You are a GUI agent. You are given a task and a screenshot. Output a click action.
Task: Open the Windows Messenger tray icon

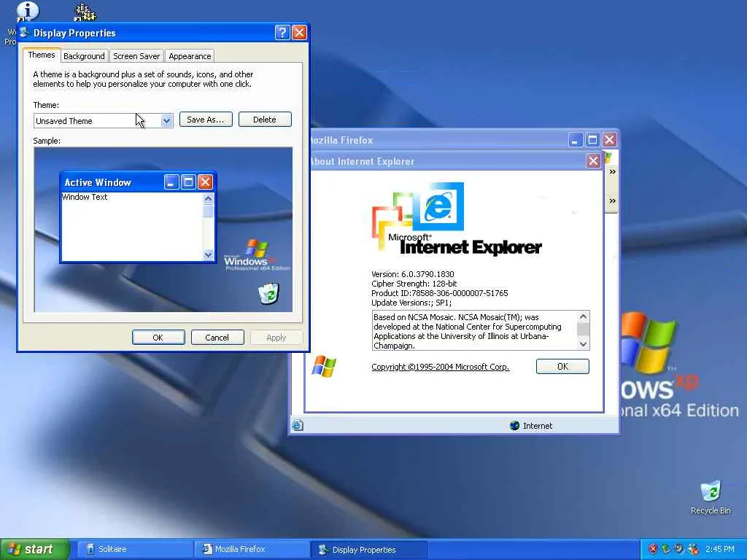pyautogui.click(x=693, y=549)
